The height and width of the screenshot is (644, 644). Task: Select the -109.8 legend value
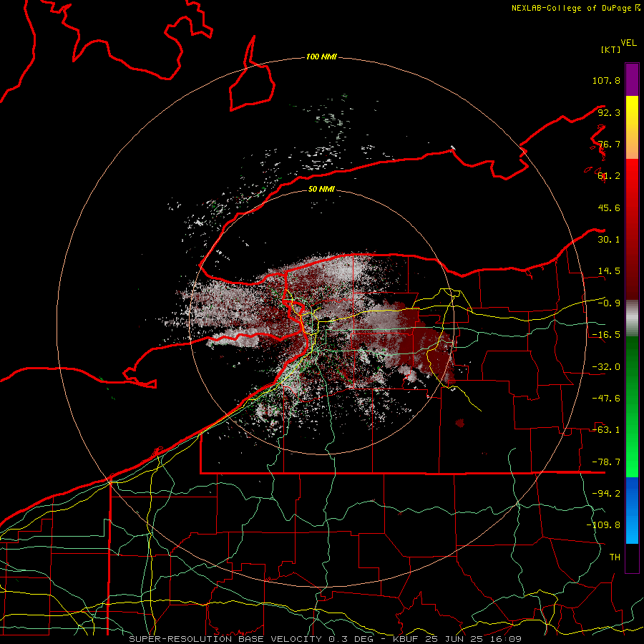pyautogui.click(x=603, y=525)
